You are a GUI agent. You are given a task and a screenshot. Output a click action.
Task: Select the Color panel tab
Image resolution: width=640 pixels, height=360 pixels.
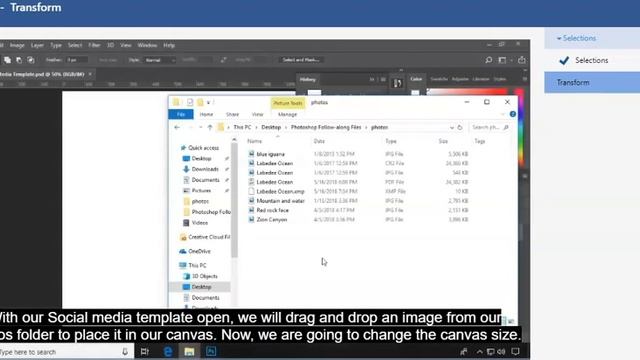416,79
